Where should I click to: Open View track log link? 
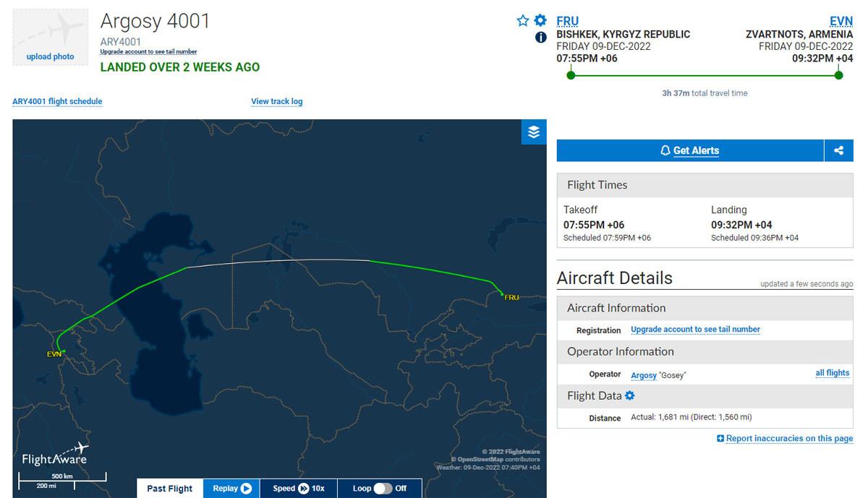[277, 101]
